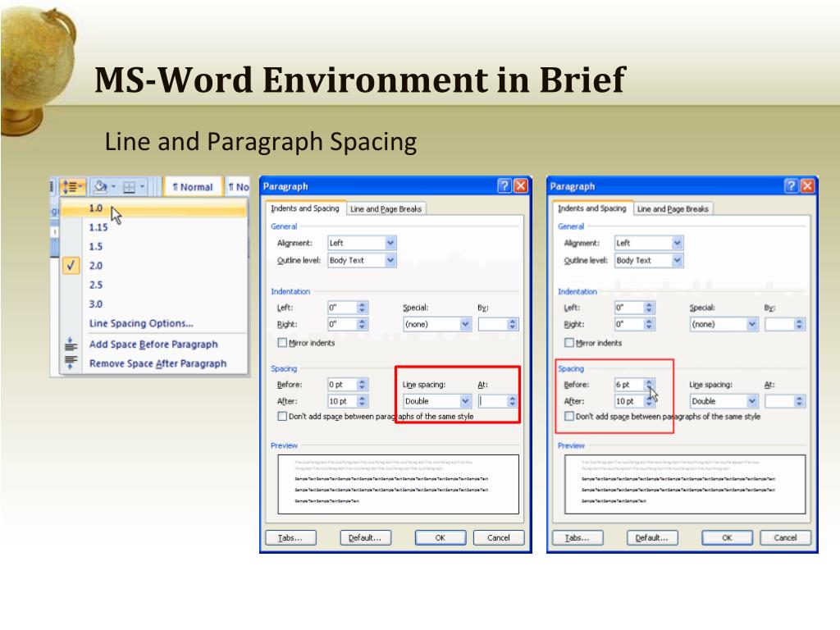Click the Preview pane in left dialog
This screenshot has width=840, height=630.
(399, 484)
